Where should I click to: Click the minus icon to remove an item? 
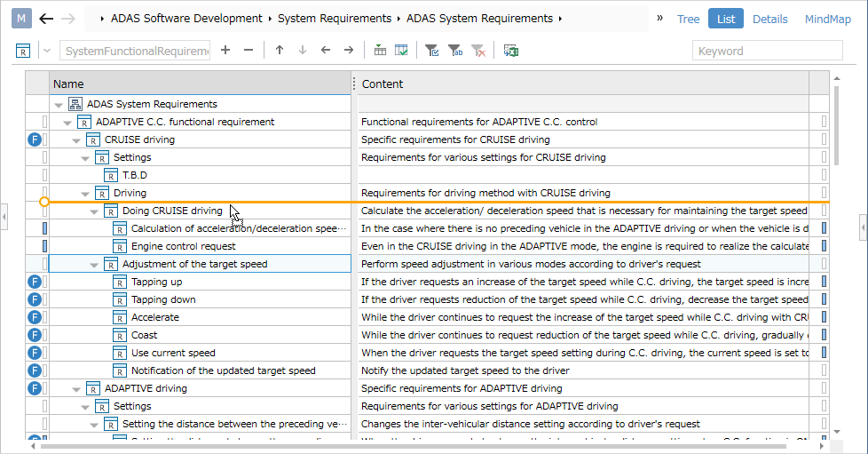[249, 51]
